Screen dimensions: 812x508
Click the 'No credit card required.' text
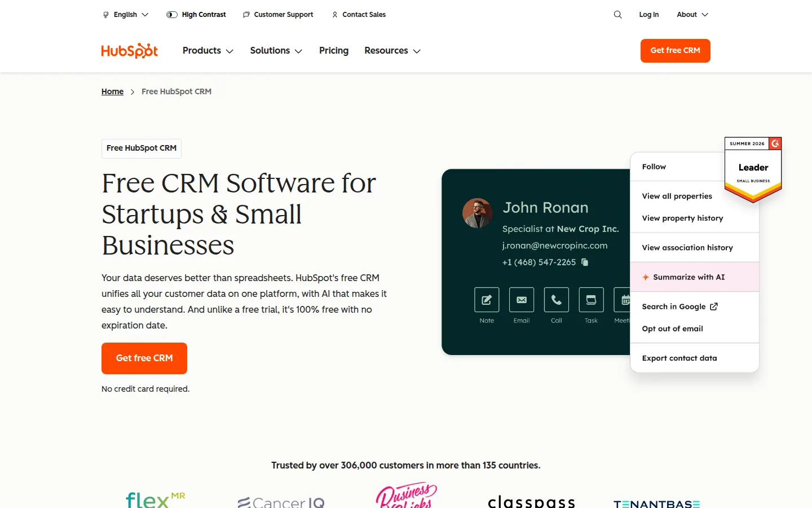point(145,389)
